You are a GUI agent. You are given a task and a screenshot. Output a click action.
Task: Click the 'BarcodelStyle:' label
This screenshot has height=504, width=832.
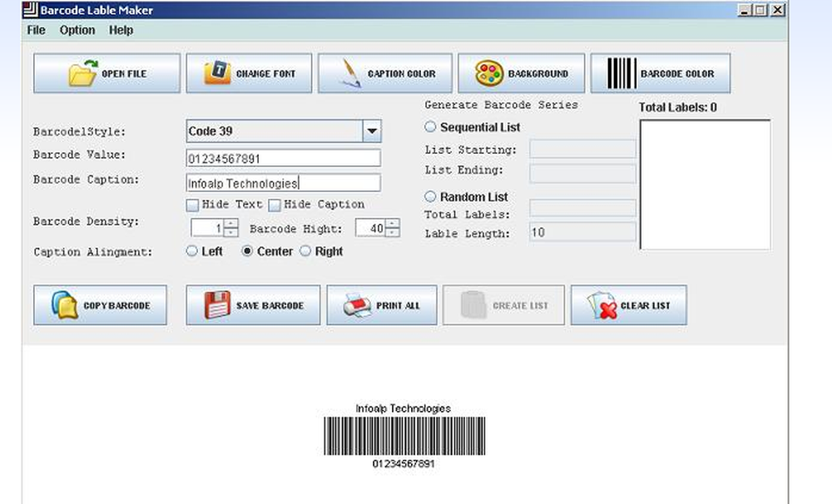tap(80, 131)
